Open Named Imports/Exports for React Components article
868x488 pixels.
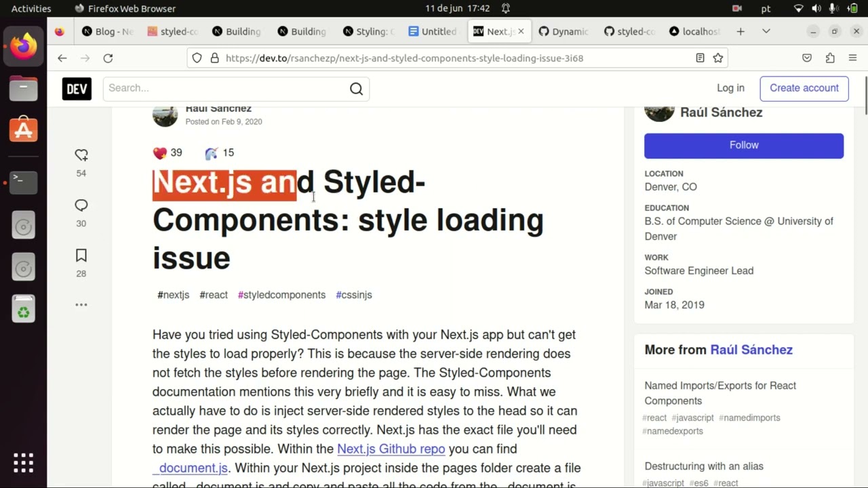[x=720, y=393]
